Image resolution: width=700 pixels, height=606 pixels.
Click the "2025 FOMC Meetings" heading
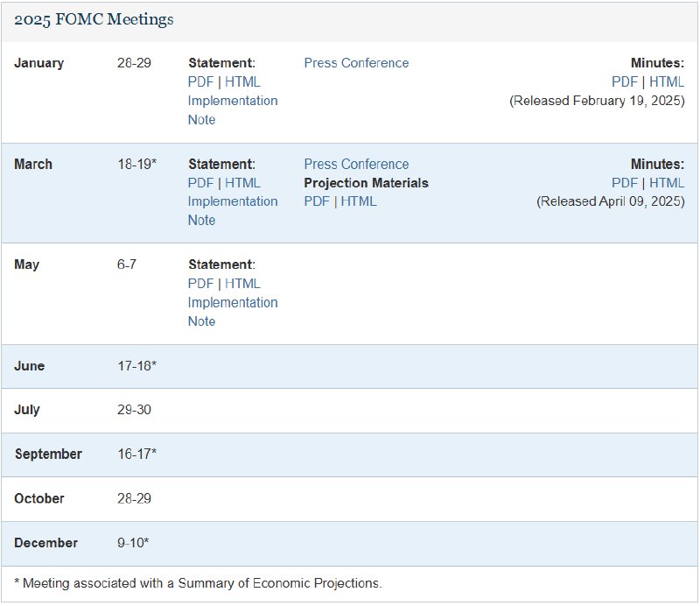(94, 19)
